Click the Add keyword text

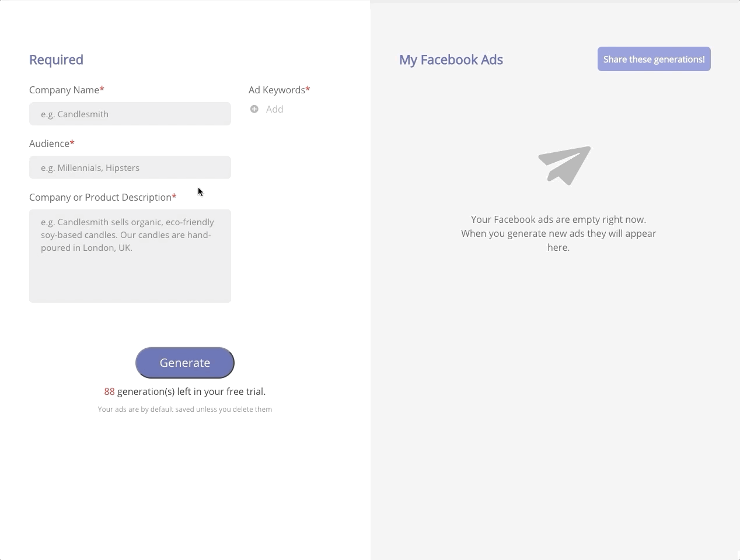point(274,109)
